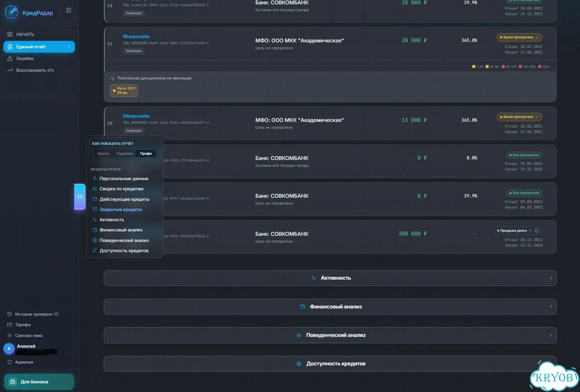
Task: Toggle the blue floating sections panel handle
Action: pyautogui.click(x=80, y=197)
